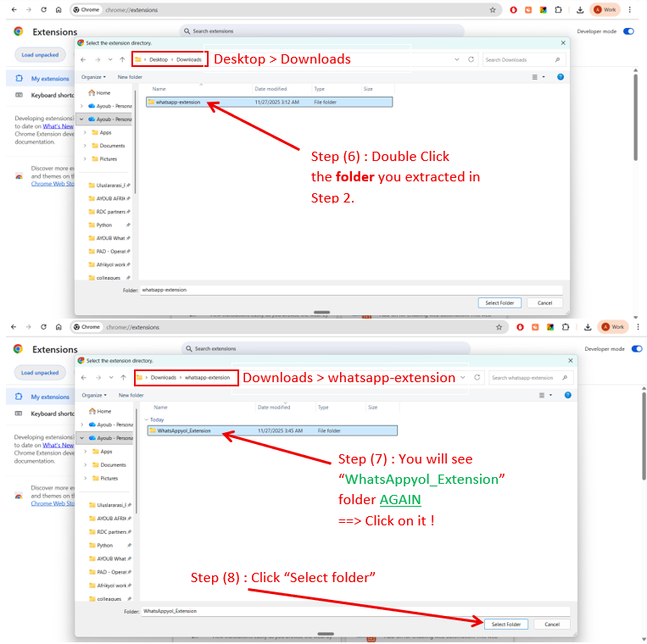Click Cancel button in upper file dialog
Viewport: 647px width, 644px height.
(x=544, y=303)
